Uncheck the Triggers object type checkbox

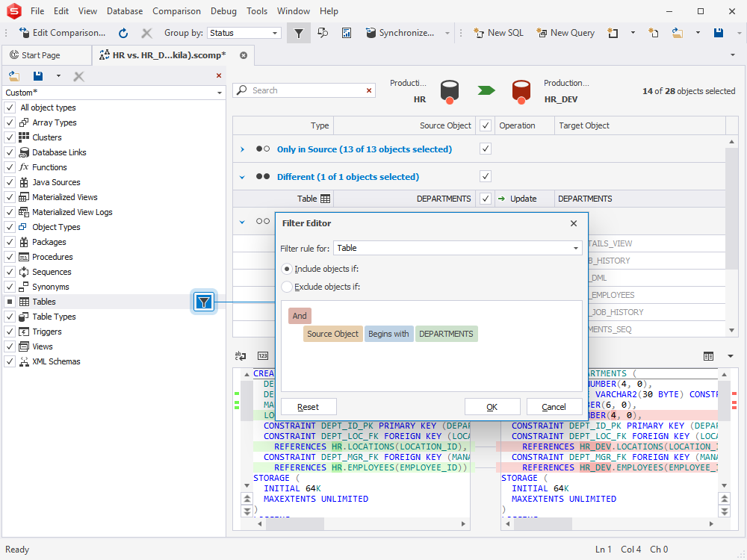[x=10, y=332]
